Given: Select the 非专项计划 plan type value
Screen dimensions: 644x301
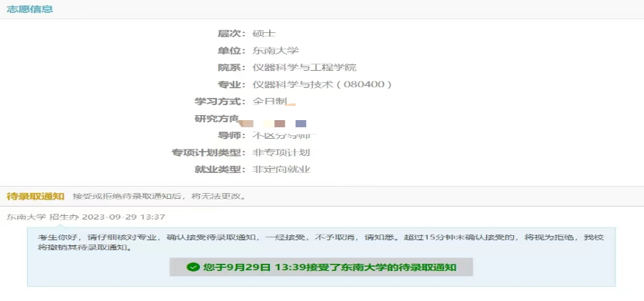Looking at the screenshot, I should pyautogui.click(x=281, y=152).
